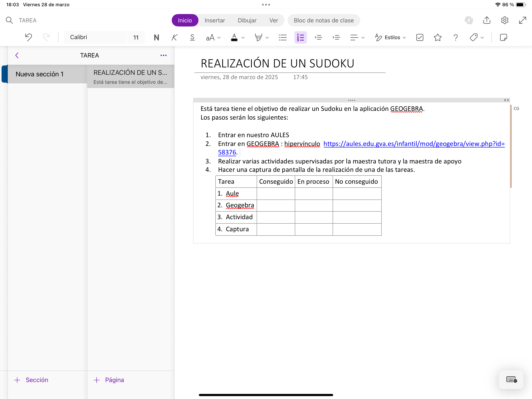Expand the highlighter color options

coord(267,38)
